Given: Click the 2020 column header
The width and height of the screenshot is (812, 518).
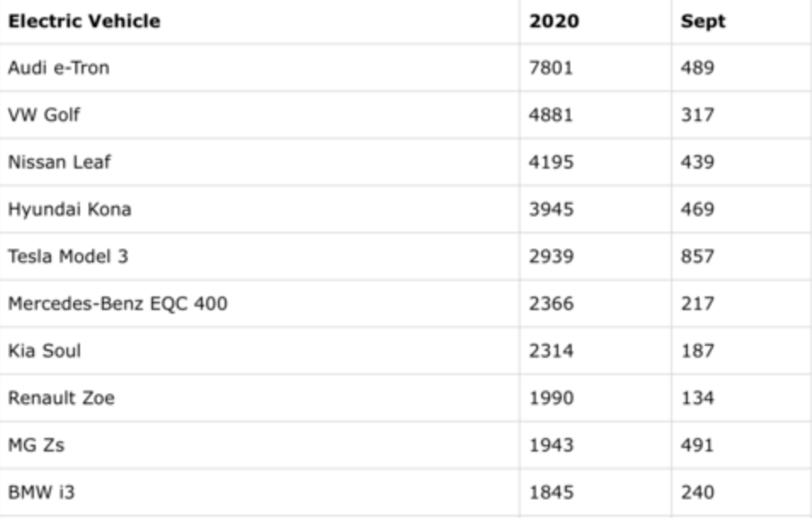Looking at the screenshot, I should [x=554, y=22].
